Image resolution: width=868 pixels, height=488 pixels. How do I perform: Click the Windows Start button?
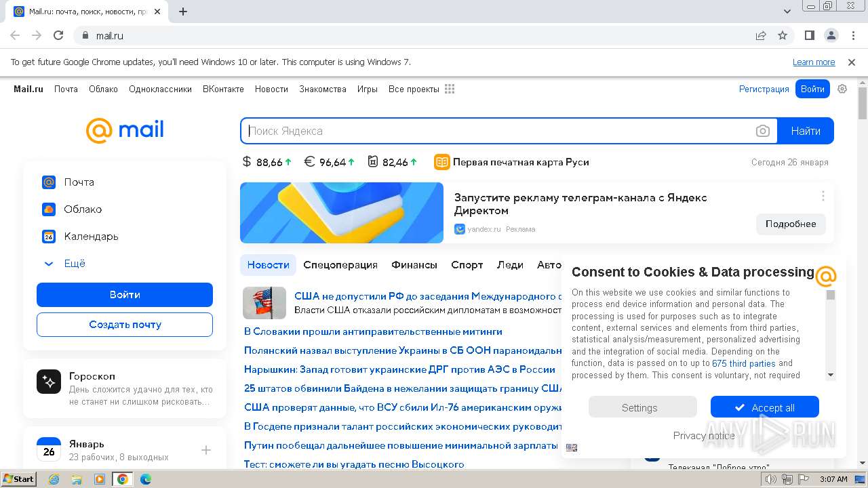click(x=18, y=479)
